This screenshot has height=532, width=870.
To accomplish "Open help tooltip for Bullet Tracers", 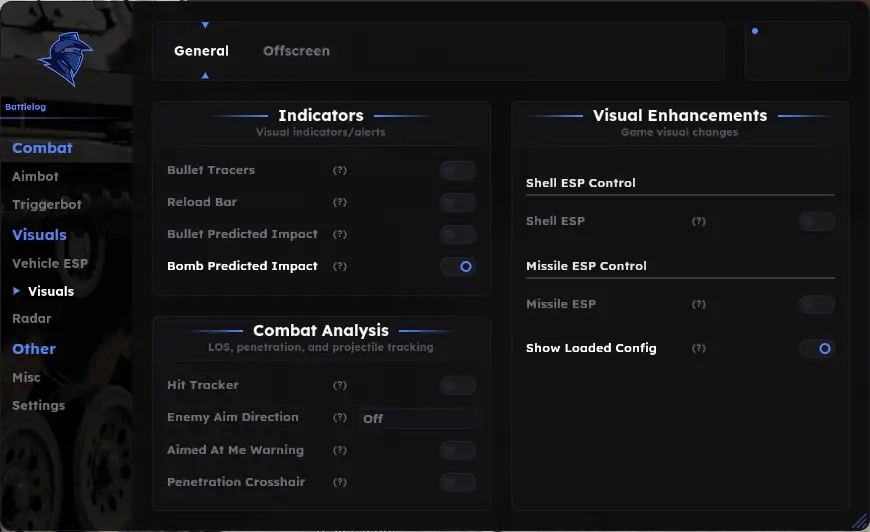I will pos(340,170).
